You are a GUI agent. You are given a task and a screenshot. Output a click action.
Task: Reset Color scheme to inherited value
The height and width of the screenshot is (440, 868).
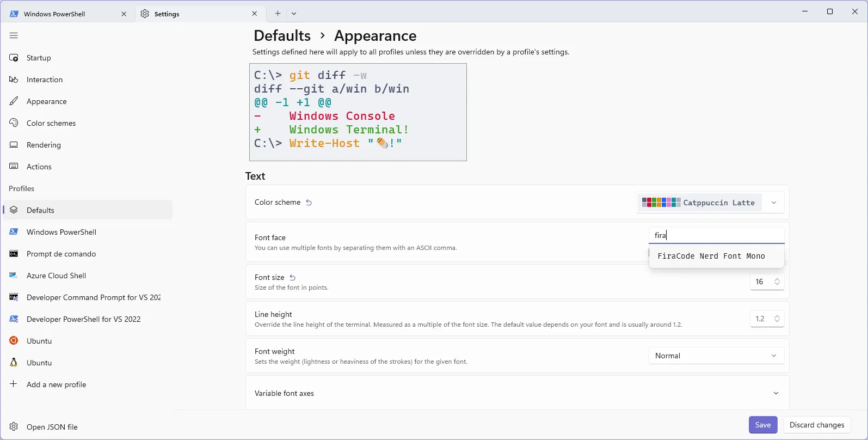[309, 202]
